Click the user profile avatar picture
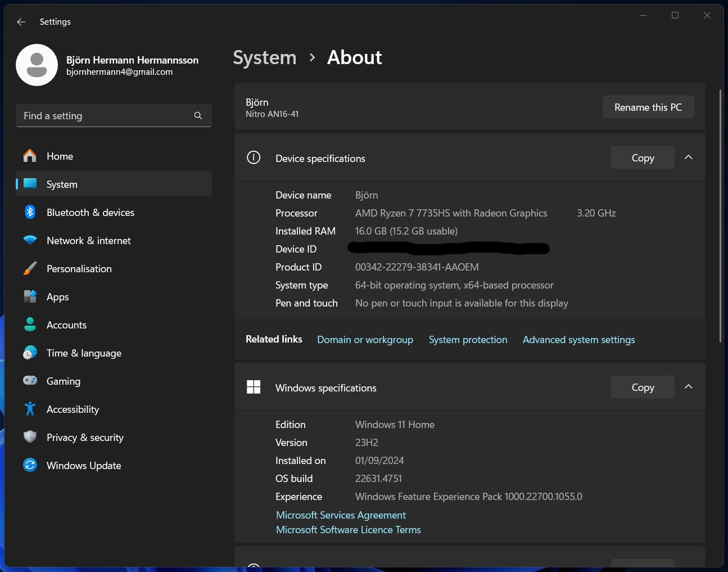This screenshot has height=572, width=728. click(x=37, y=65)
